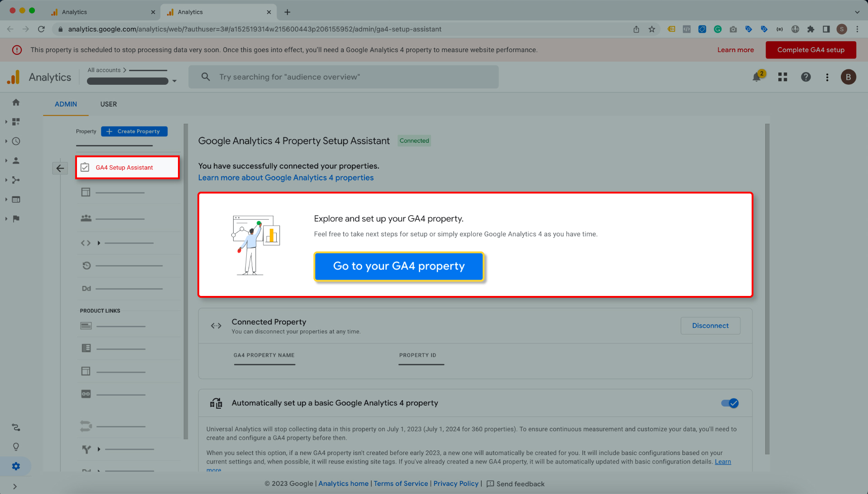Image resolution: width=868 pixels, height=494 pixels.
Task: Bookmark this page with the star icon
Action: tap(652, 29)
